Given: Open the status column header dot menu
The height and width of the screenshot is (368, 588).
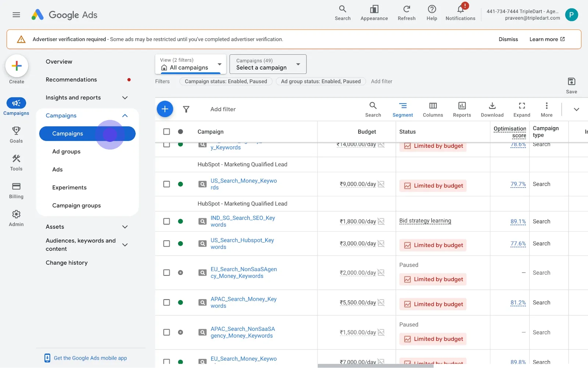Looking at the screenshot, I should click(x=180, y=132).
